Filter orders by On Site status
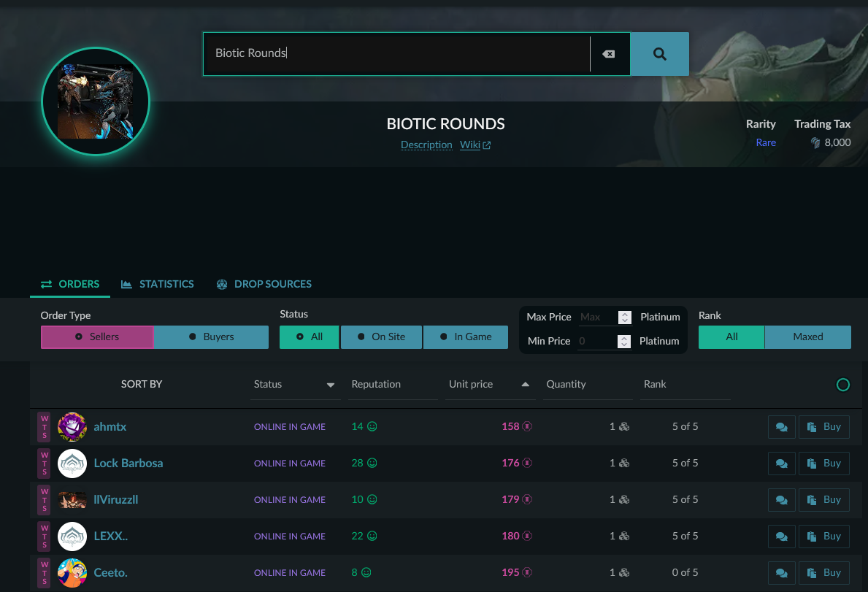Image resolution: width=868 pixels, height=592 pixels. tap(381, 337)
